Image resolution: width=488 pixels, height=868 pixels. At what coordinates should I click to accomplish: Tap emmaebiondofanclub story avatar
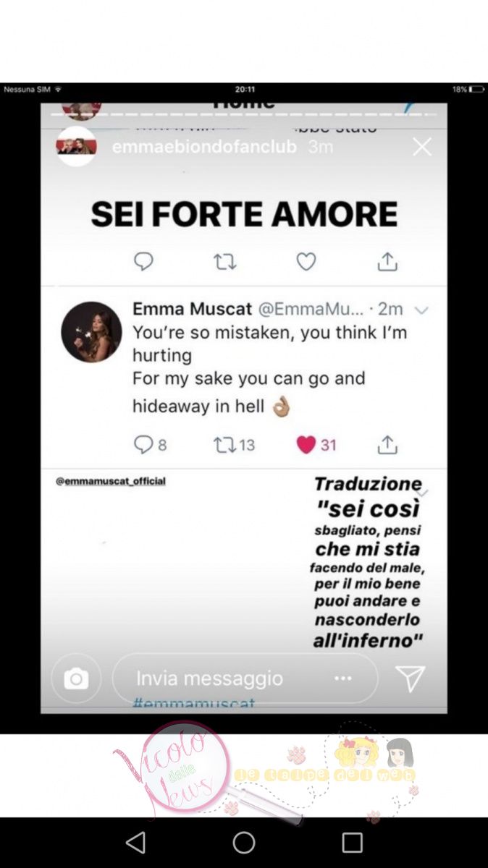77,146
